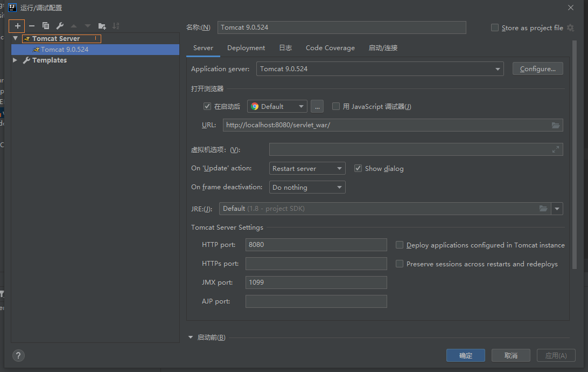Select Tomcat 9.0.524 in the tree
The height and width of the screenshot is (372, 588).
tap(95, 50)
